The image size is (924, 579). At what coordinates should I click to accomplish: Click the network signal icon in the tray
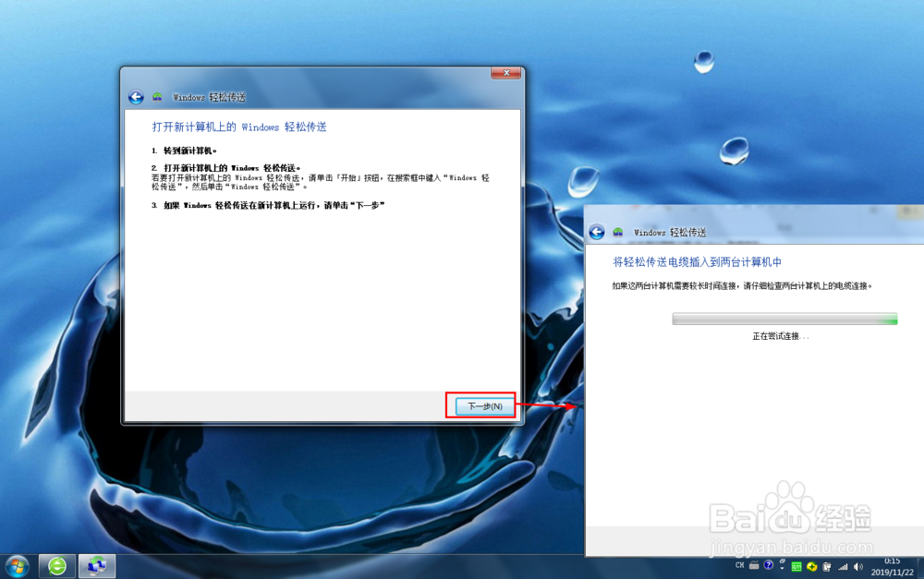842,567
